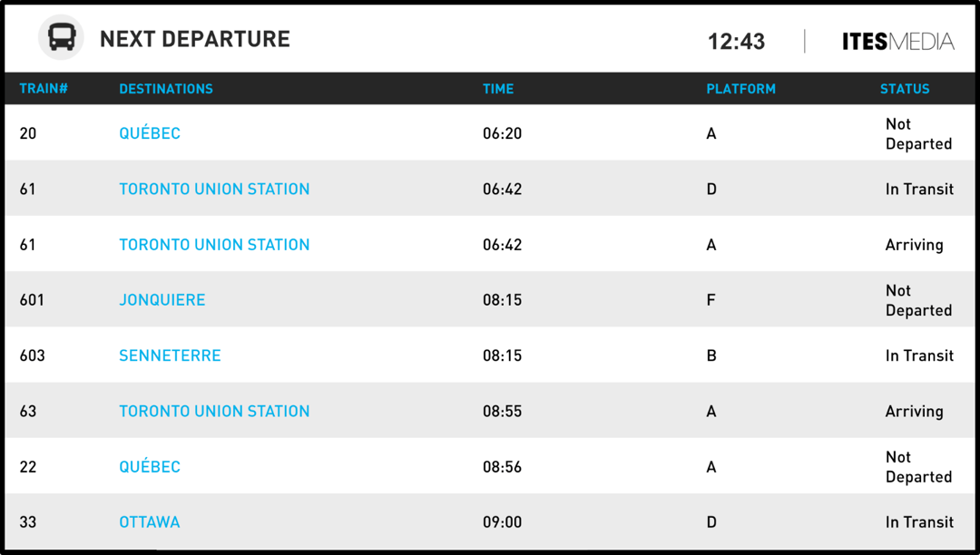This screenshot has width=980, height=555.
Task: Click In Transit status for train 603
Action: point(919,355)
